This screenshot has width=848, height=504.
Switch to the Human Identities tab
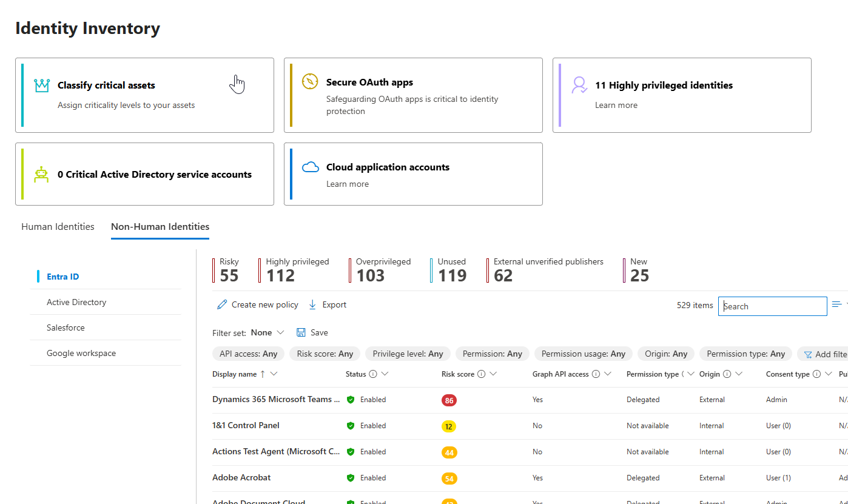58,227
